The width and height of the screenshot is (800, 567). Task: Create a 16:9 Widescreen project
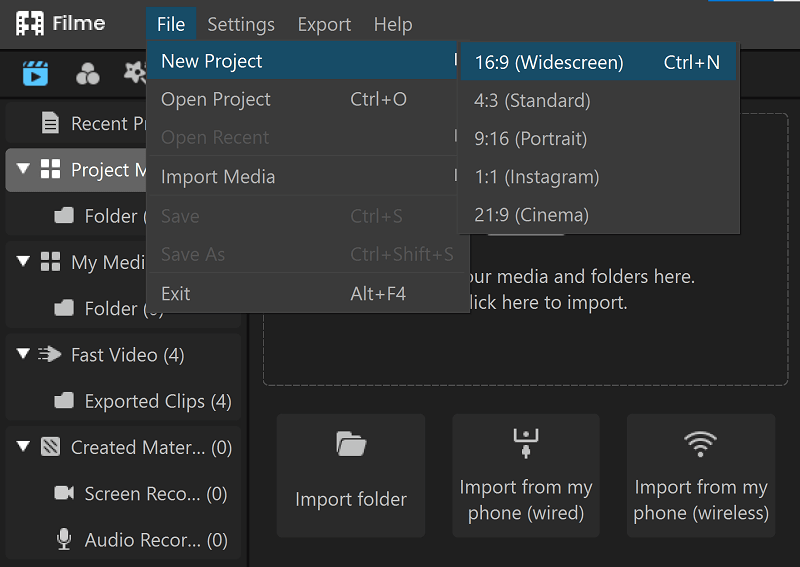tap(598, 62)
